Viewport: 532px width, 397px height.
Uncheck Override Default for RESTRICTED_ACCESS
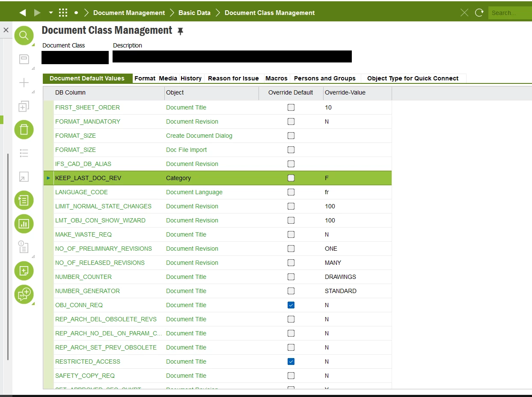click(291, 361)
